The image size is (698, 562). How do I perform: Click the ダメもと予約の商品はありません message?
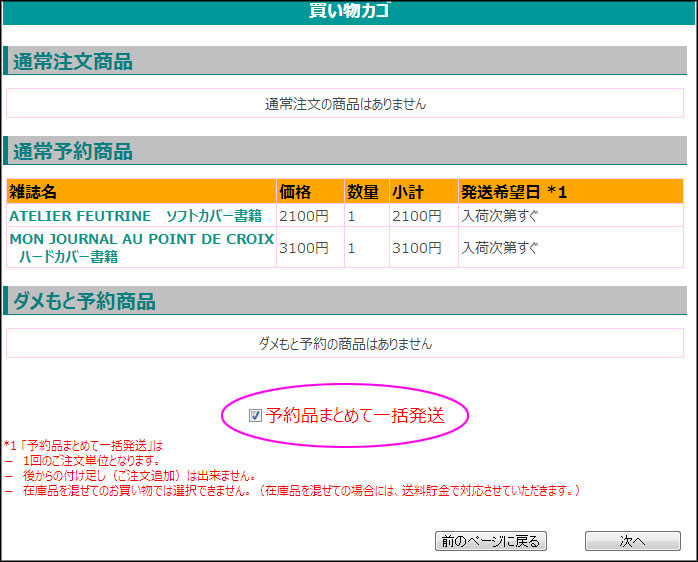(x=345, y=344)
